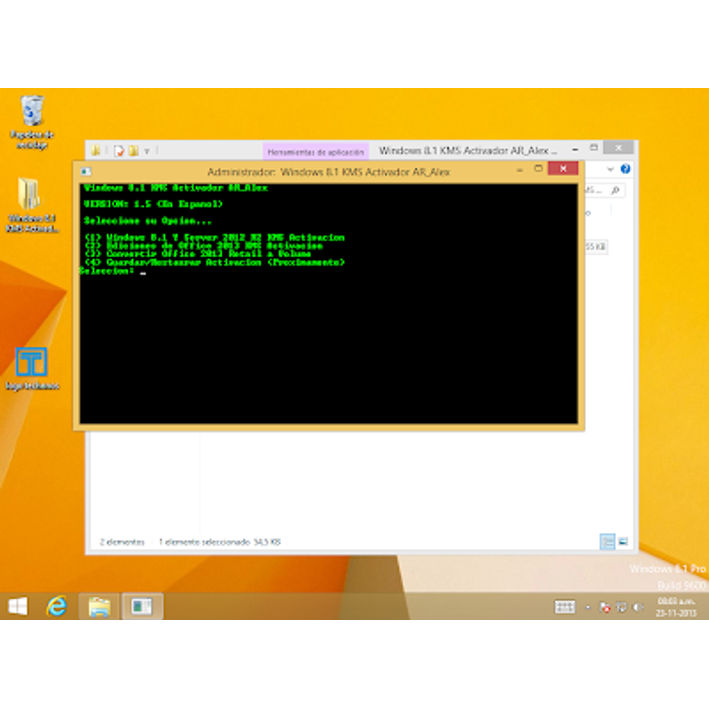Click the Seleccion prompt line
This screenshot has height=709, width=709.
click(x=113, y=271)
